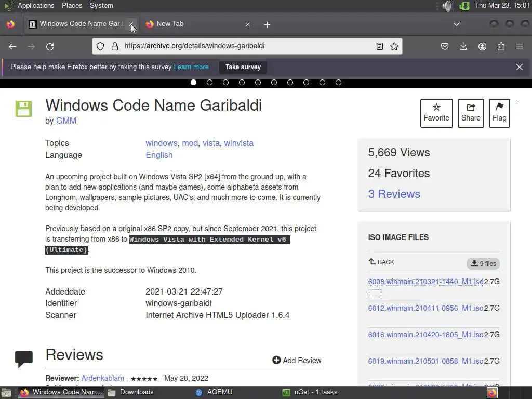
Task: Download 6008.winmain.210321-1440_M1.iso
Action: point(426,282)
